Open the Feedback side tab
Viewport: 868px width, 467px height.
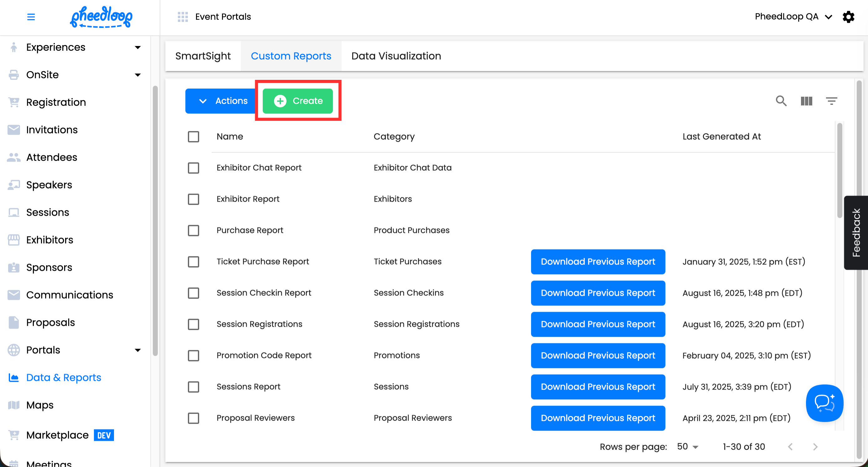[x=856, y=232]
